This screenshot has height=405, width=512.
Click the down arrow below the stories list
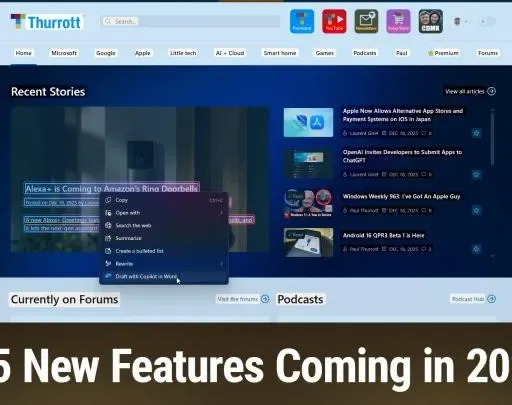tap(492, 256)
